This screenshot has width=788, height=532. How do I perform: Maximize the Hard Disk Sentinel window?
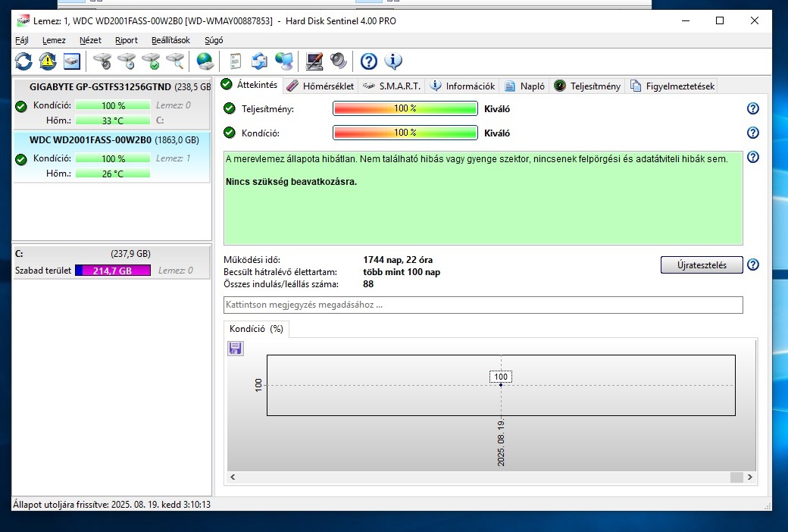click(x=720, y=20)
